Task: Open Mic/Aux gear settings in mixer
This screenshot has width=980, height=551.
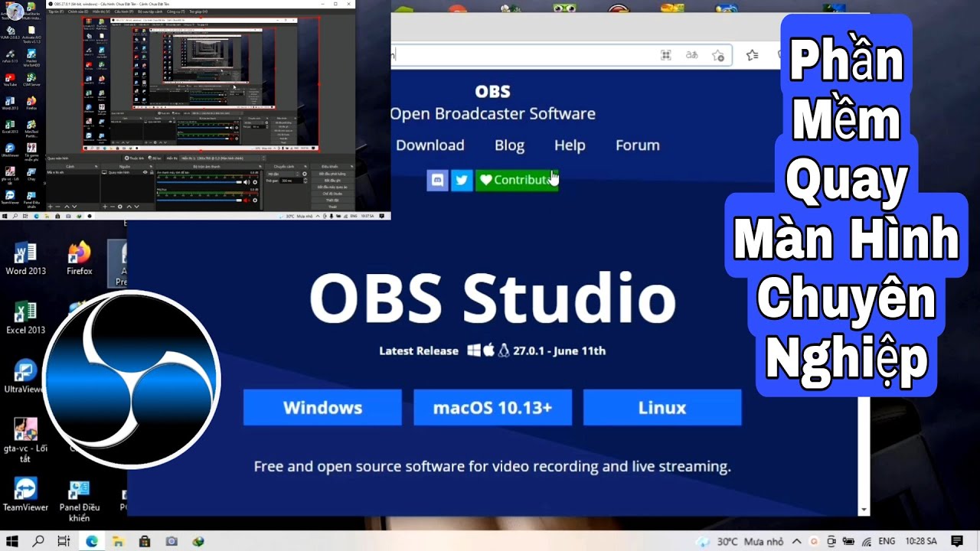Action: point(255,201)
